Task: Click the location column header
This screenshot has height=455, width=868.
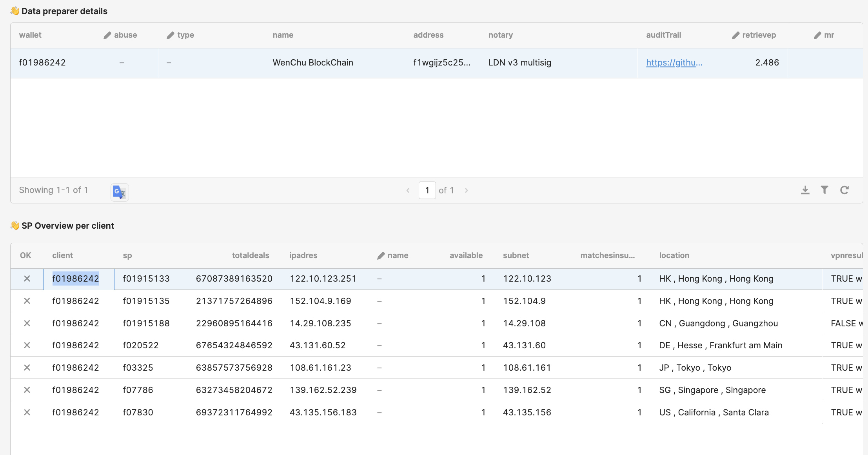Action: point(674,255)
